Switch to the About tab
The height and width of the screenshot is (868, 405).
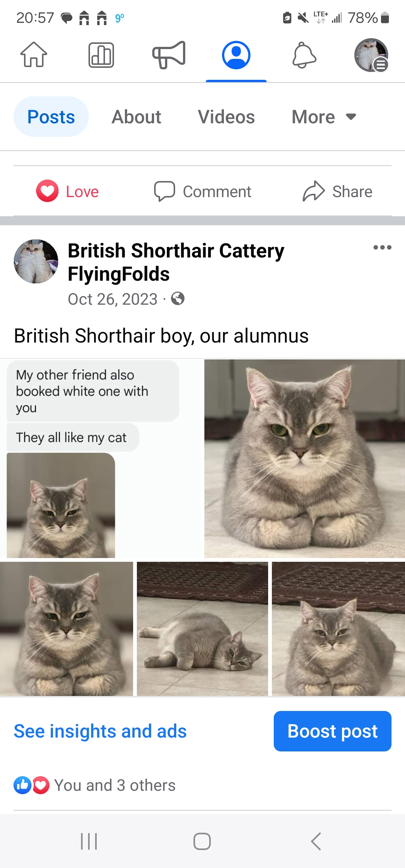(136, 117)
